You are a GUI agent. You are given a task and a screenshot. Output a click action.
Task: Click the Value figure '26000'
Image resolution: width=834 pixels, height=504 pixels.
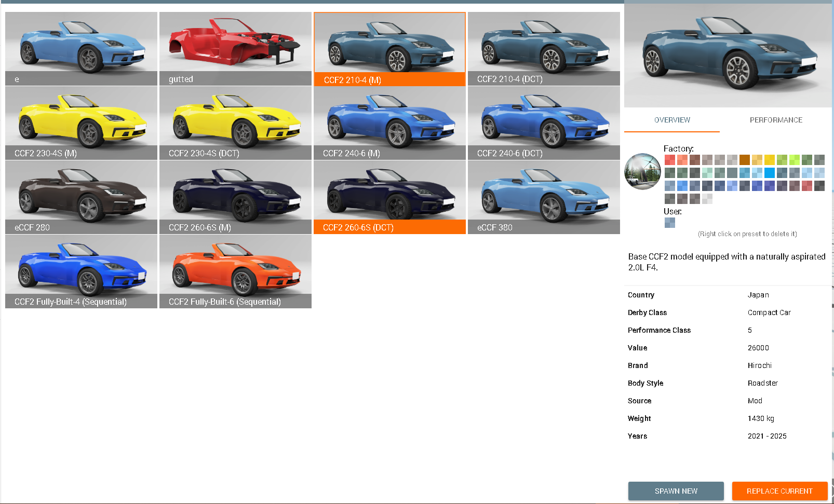click(x=758, y=348)
